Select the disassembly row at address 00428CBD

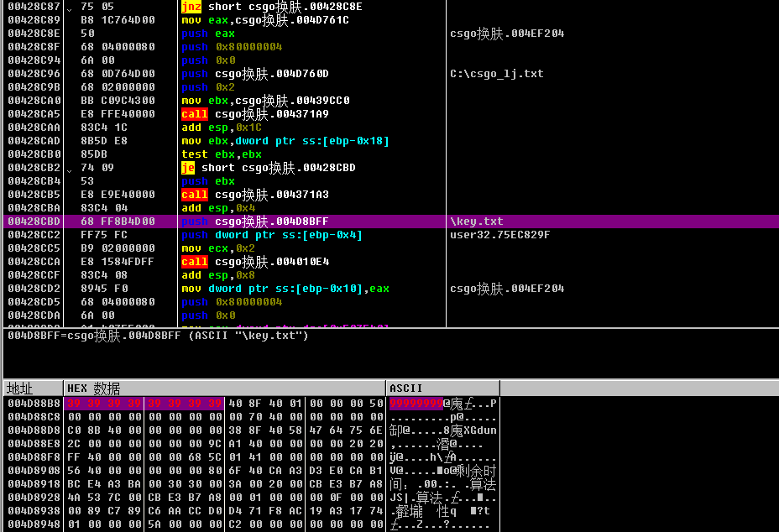[390, 222]
